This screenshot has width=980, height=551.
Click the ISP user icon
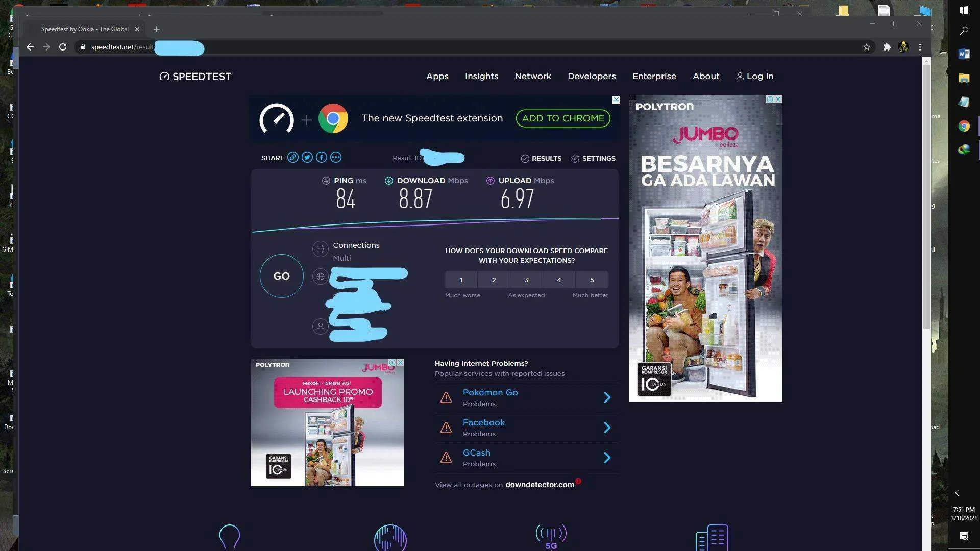(x=320, y=327)
